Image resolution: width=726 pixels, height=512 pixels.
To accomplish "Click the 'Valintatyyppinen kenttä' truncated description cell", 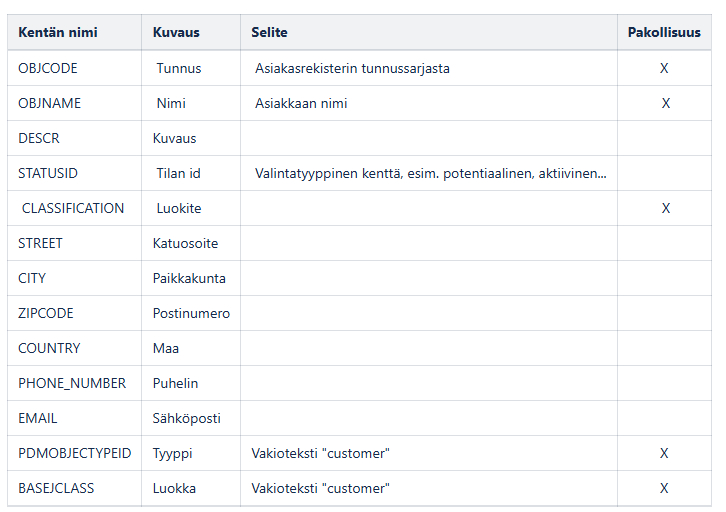I will coord(430,173).
